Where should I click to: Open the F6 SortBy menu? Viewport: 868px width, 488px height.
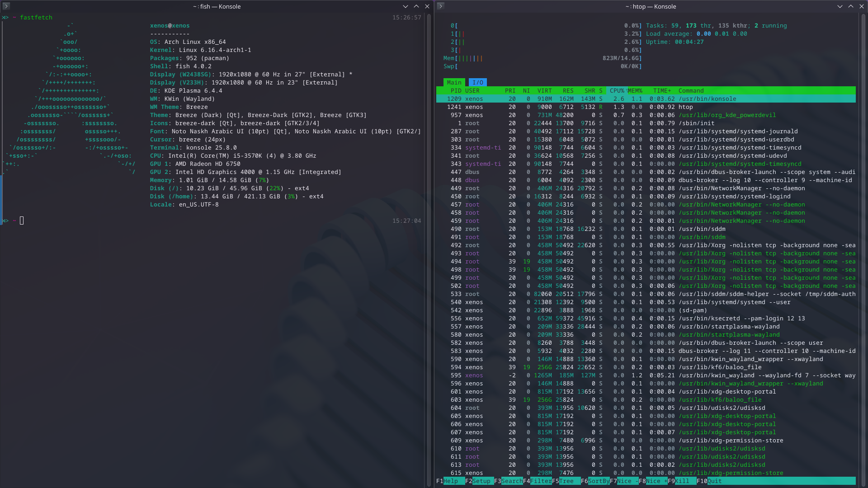pos(598,481)
